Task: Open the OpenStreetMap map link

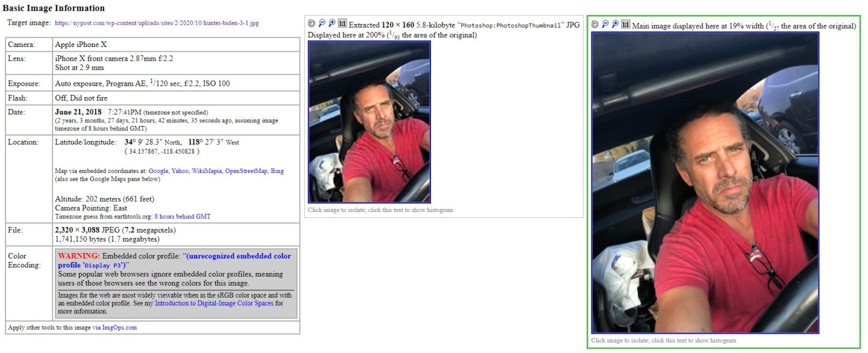Action: coord(246,171)
